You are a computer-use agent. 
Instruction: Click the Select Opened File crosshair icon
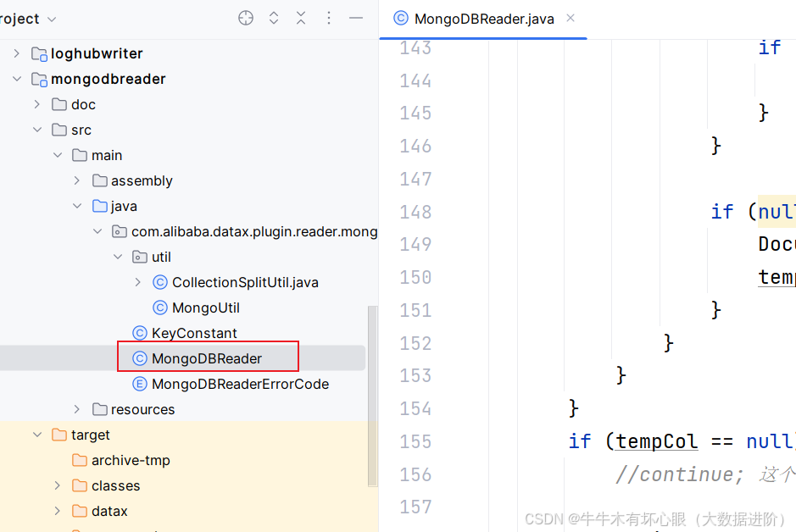[x=246, y=18]
